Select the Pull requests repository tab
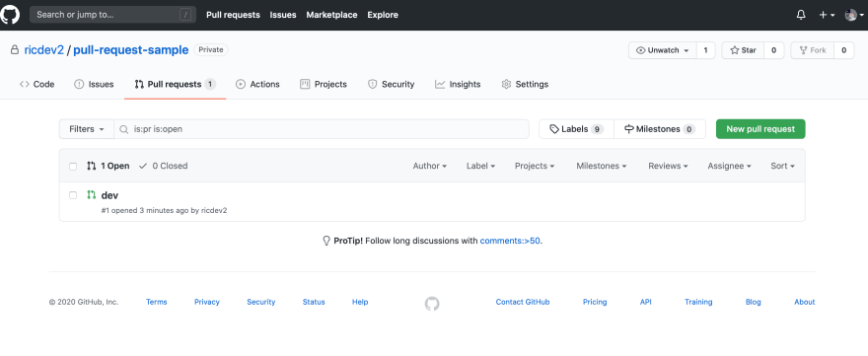This screenshot has width=868, height=356. (175, 84)
